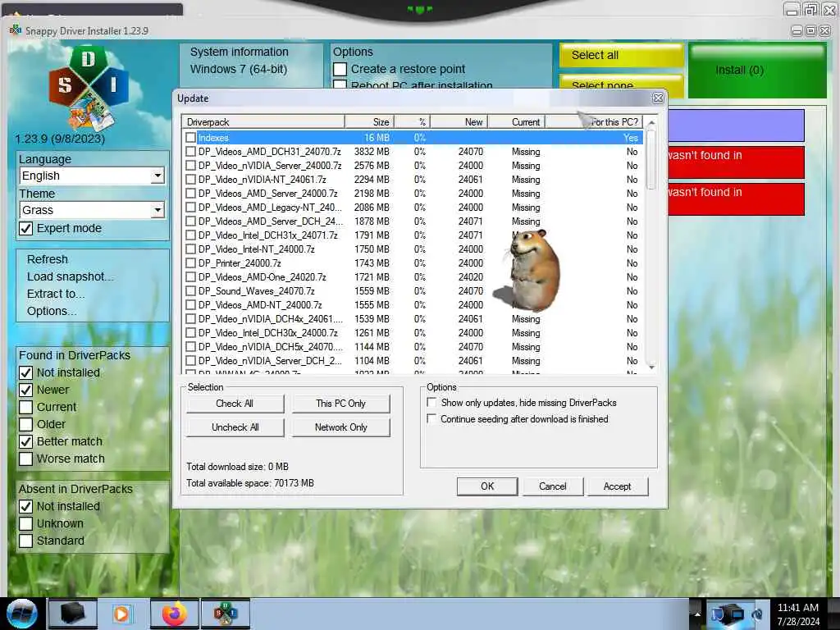Click the list scroll down arrow

[651, 367]
